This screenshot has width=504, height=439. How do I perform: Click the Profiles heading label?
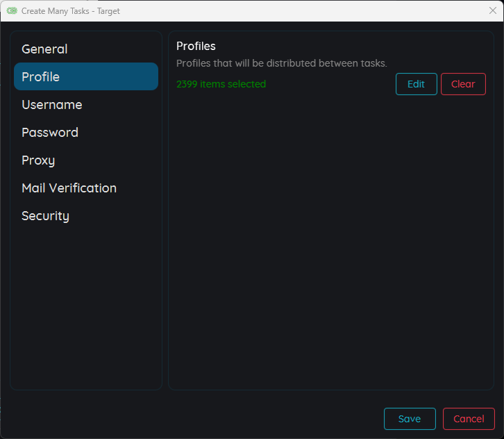[196, 46]
